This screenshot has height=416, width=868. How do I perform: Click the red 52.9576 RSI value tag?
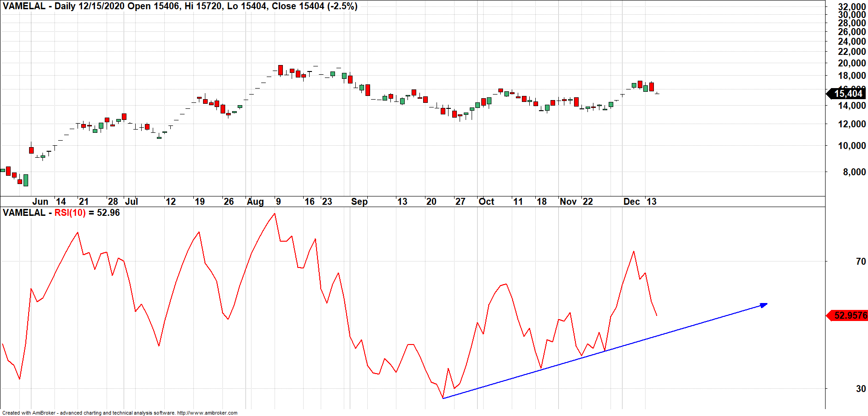850,315
